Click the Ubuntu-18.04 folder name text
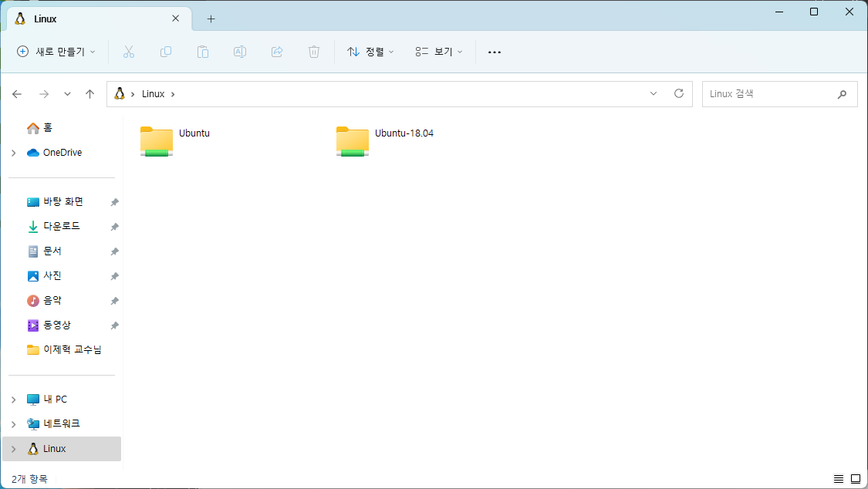The width and height of the screenshot is (868, 489). click(x=404, y=133)
